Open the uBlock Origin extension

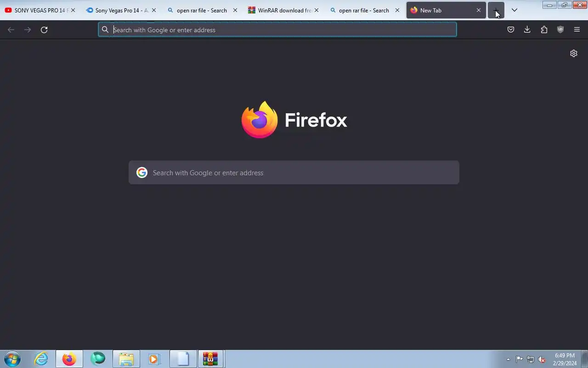point(560,30)
